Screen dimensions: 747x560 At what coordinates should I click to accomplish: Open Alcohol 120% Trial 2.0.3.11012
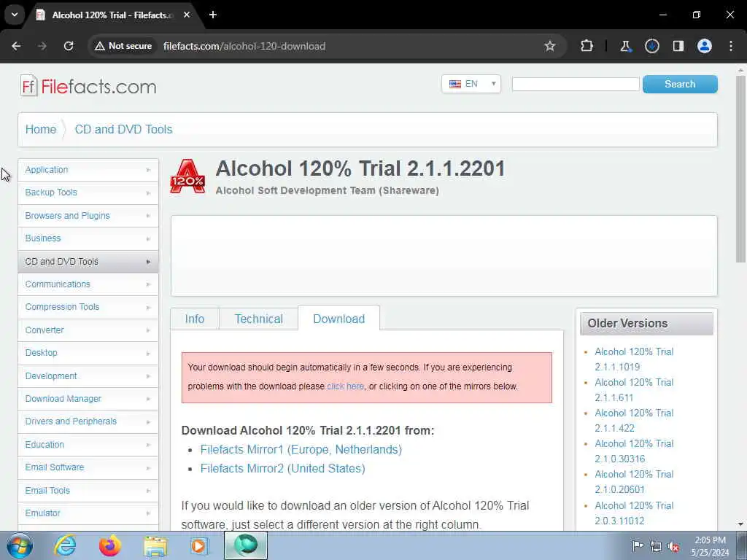click(x=634, y=513)
